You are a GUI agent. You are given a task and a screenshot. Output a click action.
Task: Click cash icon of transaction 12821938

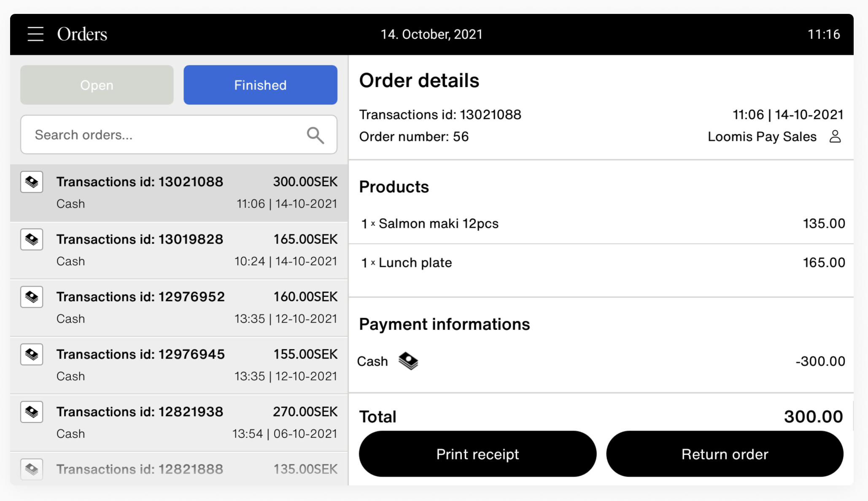(32, 412)
